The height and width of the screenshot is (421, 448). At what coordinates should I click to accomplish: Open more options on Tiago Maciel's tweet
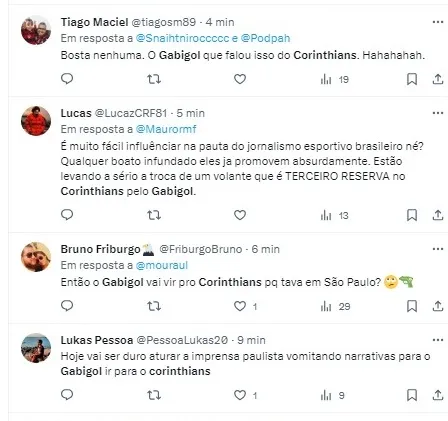[438, 22]
